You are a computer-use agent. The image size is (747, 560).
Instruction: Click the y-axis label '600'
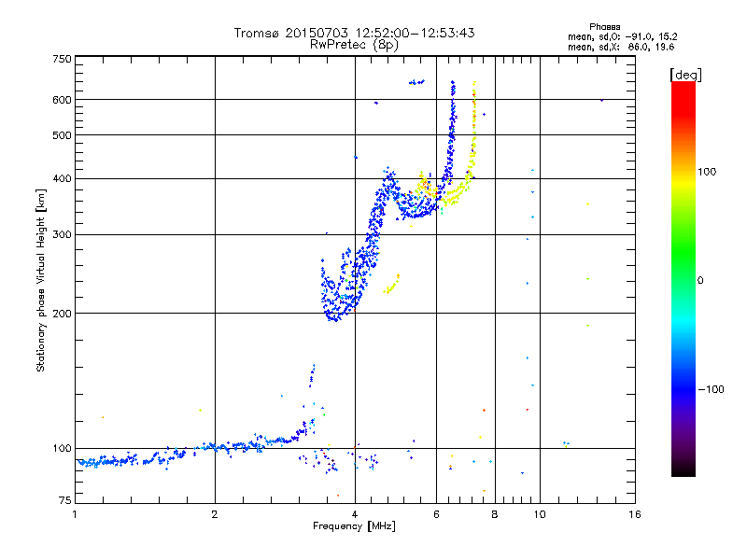[62, 100]
